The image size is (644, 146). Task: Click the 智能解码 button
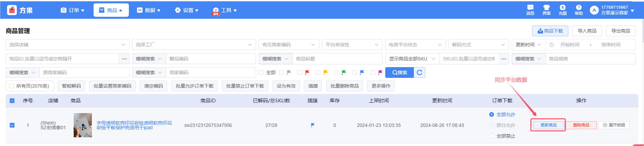(x=71, y=86)
